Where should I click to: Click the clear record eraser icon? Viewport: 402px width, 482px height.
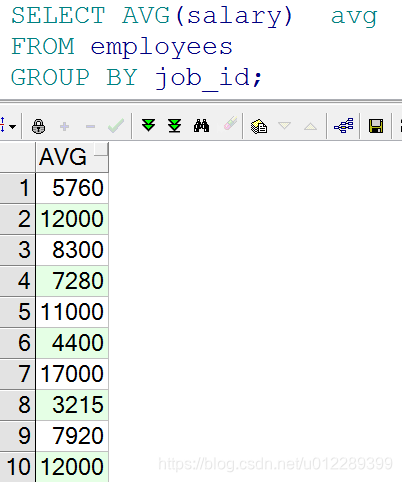230,124
